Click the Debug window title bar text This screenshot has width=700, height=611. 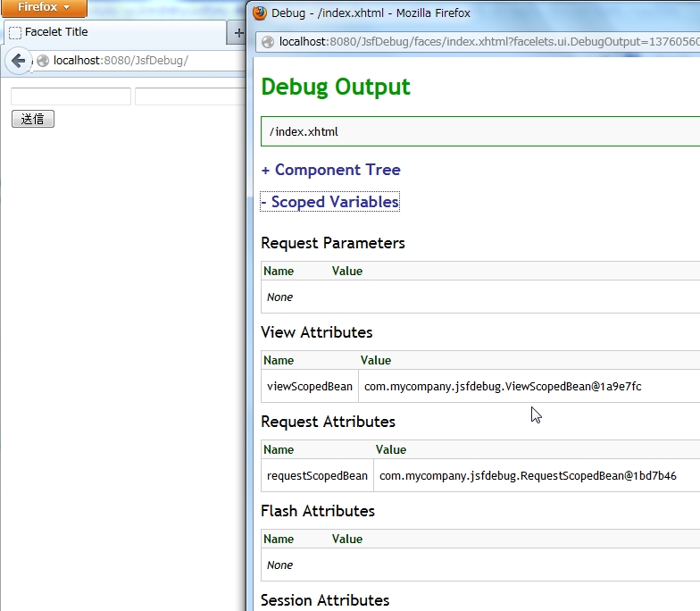371,13
